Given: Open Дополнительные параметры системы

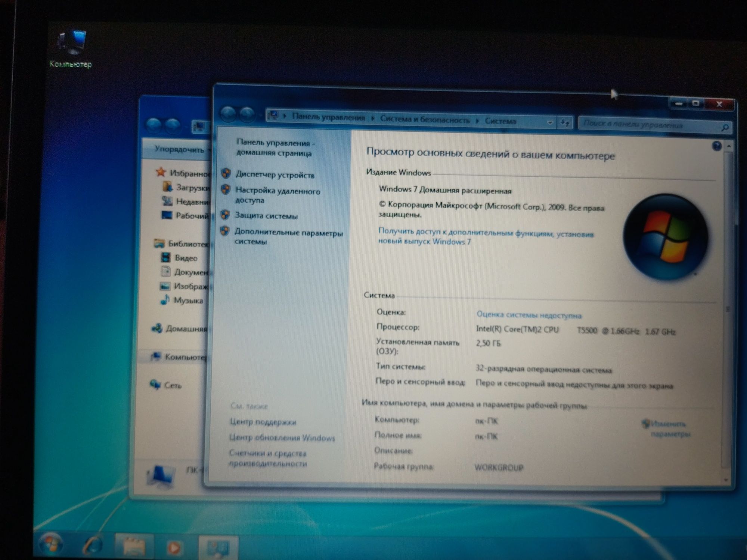Looking at the screenshot, I should tap(288, 237).
